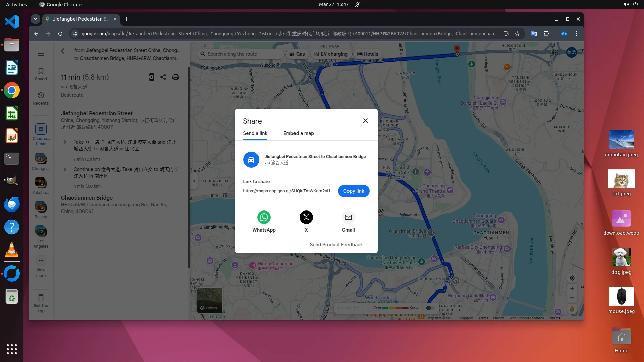
Task: Open Recents in the sidebar
Action: click(x=41, y=98)
